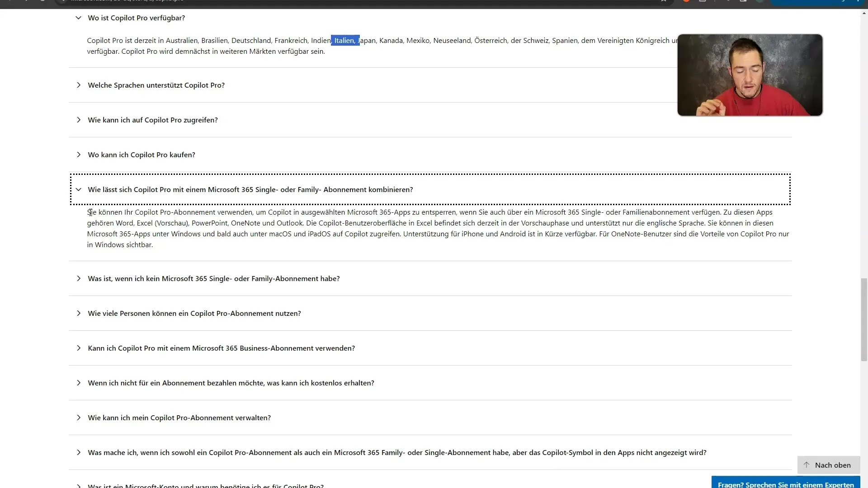Click the embedded video thumbnail to play
868x488 pixels.
750,75
